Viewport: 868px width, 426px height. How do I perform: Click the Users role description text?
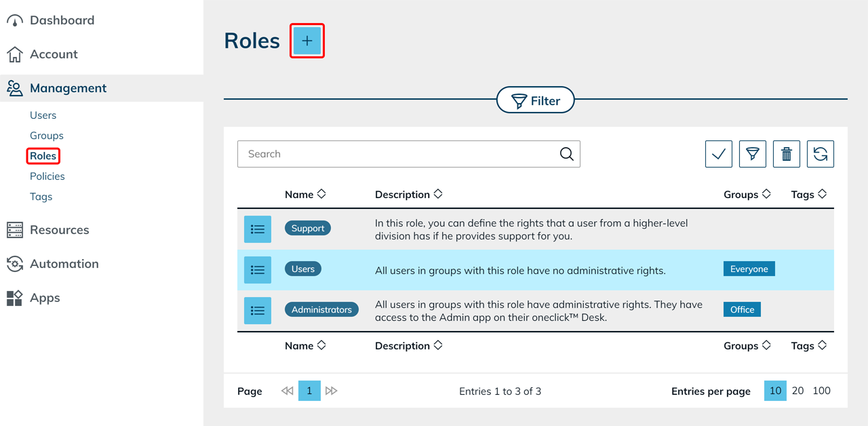pyautogui.click(x=521, y=271)
